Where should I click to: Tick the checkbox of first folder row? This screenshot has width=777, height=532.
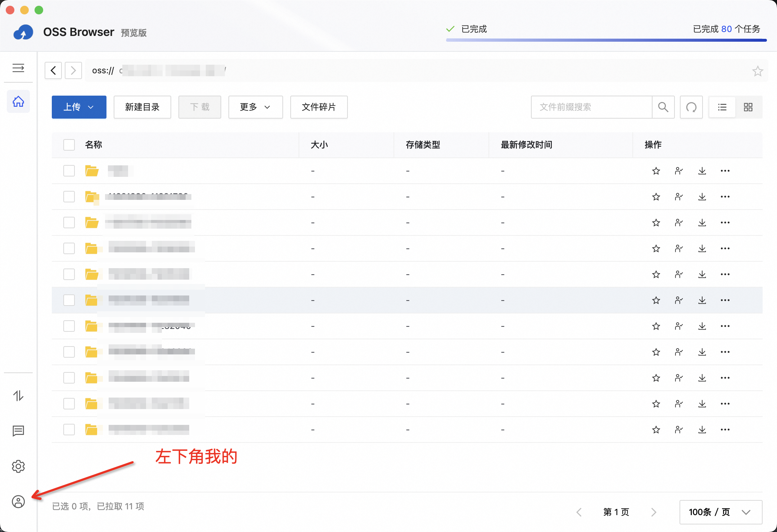[69, 171]
